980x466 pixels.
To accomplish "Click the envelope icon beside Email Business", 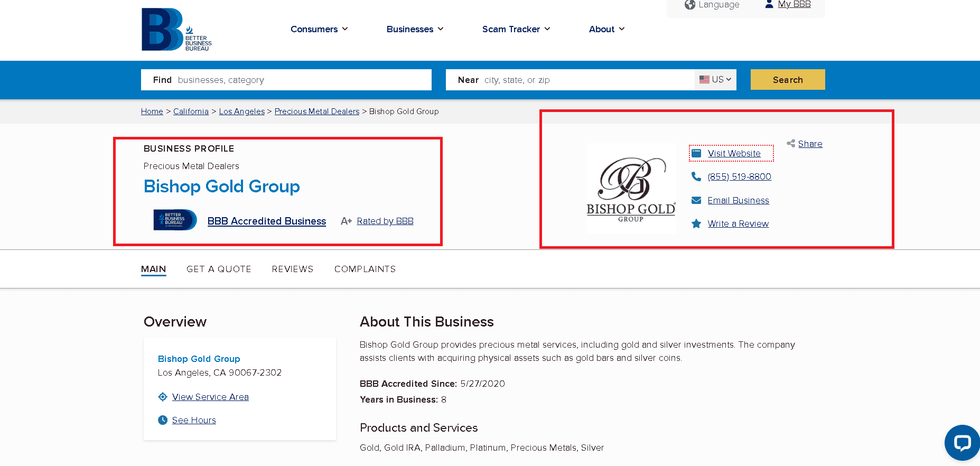I will click(696, 200).
